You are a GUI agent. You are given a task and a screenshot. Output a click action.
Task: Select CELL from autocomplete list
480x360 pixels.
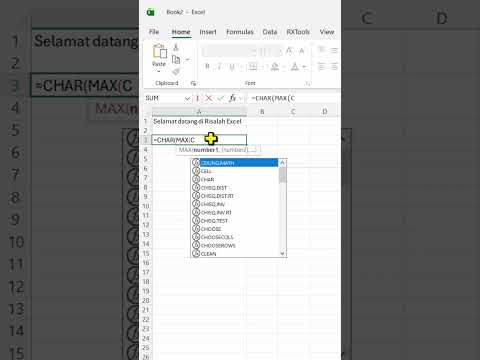click(235, 171)
